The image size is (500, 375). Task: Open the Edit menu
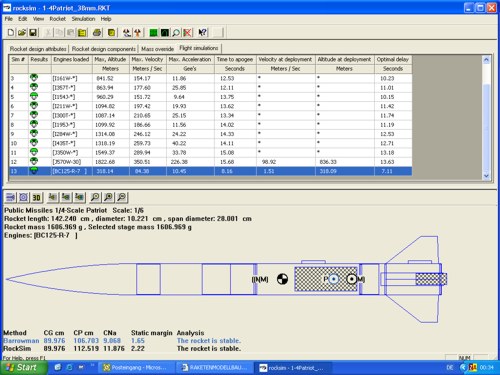pyautogui.click(x=23, y=19)
